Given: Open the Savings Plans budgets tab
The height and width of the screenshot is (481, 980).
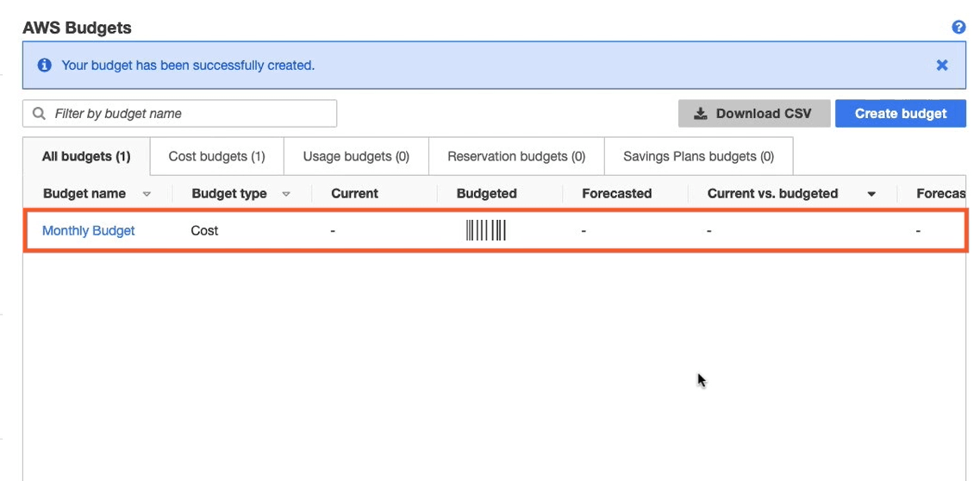Looking at the screenshot, I should (x=699, y=156).
